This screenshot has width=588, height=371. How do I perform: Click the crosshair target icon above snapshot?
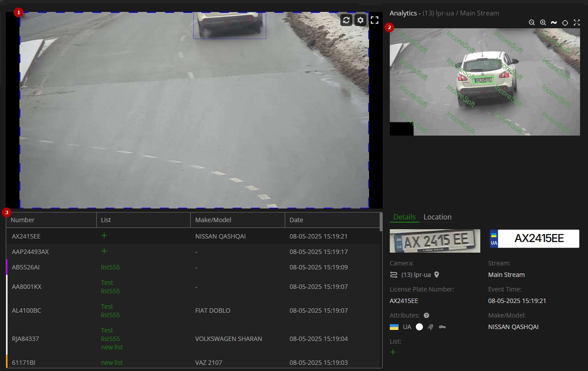[565, 23]
